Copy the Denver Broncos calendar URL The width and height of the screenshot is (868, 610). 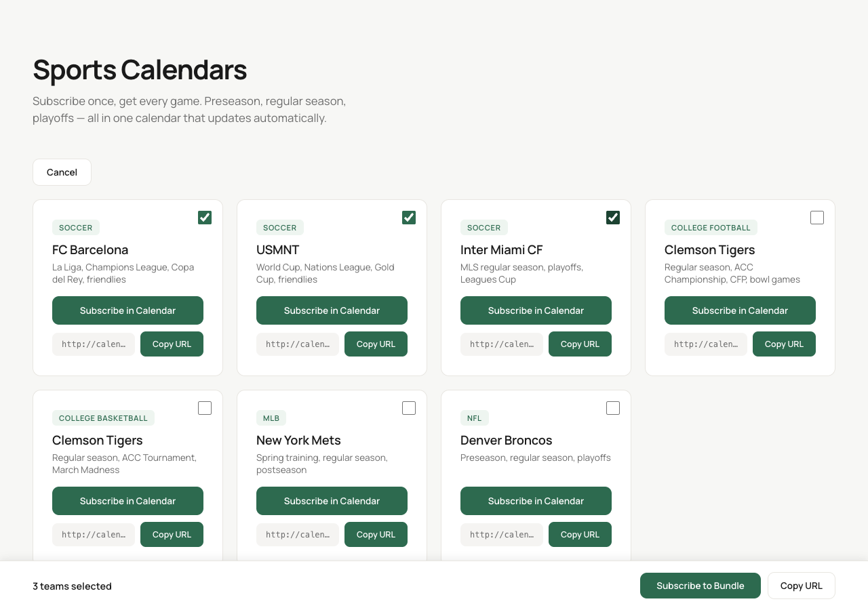tap(580, 535)
